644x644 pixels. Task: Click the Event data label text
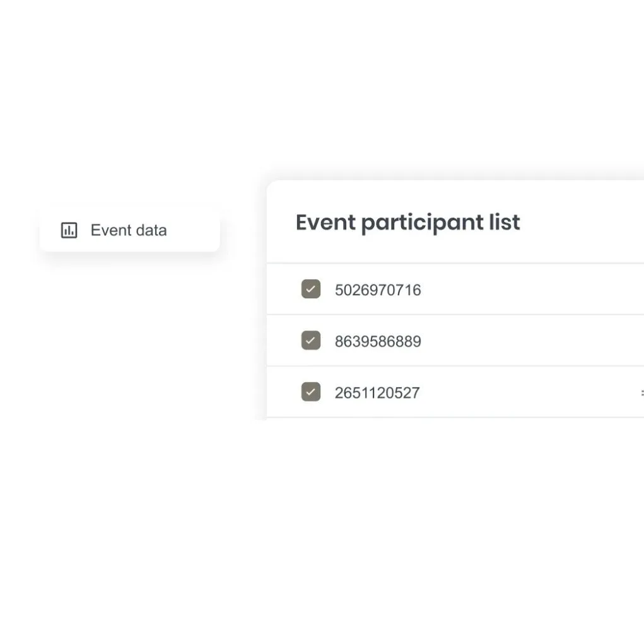tap(129, 230)
